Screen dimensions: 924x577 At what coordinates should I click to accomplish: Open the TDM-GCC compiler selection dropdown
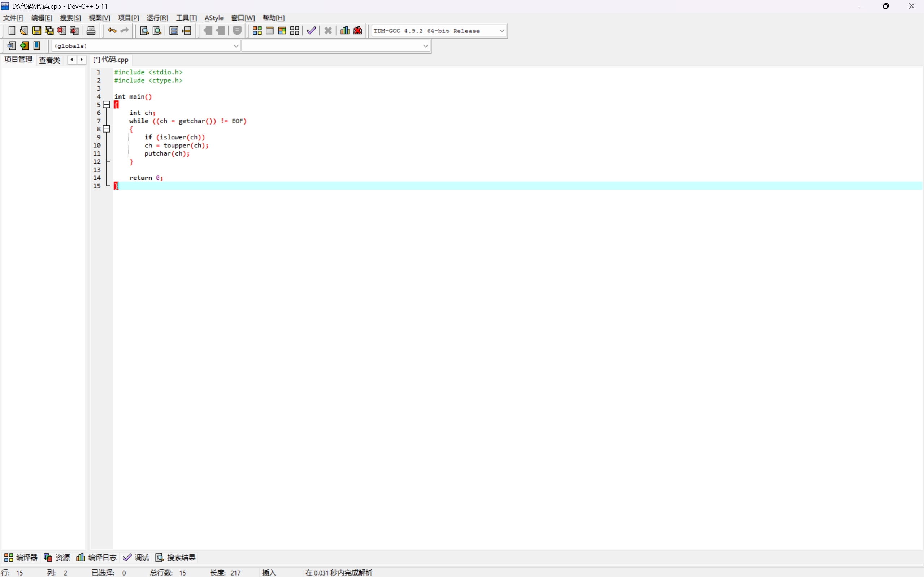tap(502, 31)
